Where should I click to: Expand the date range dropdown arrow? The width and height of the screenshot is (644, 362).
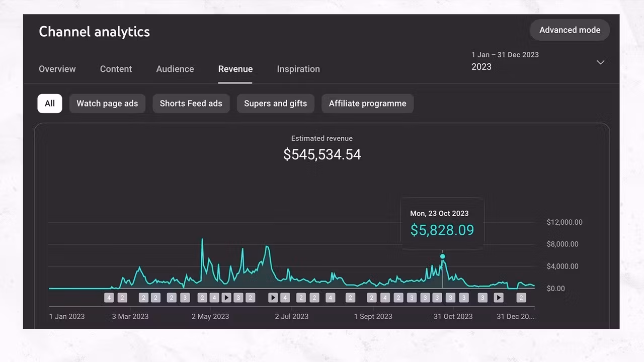(600, 62)
